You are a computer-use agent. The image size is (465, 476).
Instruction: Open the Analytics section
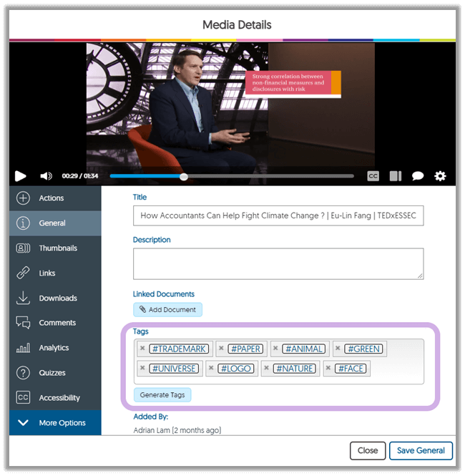(54, 348)
